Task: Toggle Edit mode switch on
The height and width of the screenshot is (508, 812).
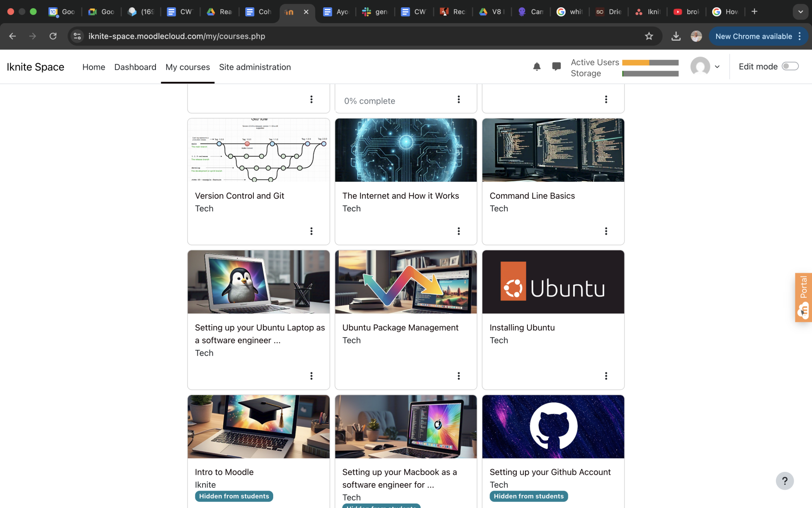Action: pos(790,66)
